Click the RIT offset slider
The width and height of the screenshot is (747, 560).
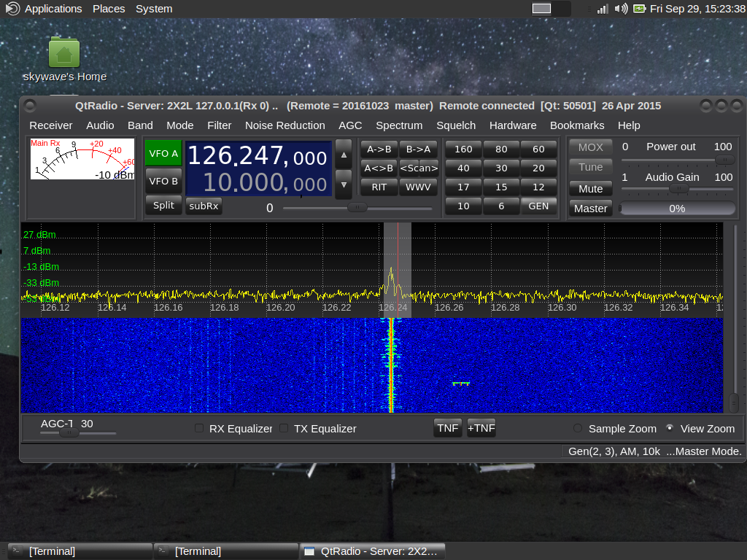click(357, 208)
